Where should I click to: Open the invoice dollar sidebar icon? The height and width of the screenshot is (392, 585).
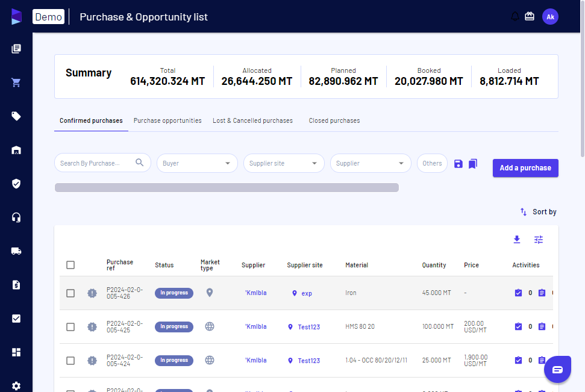point(16,285)
